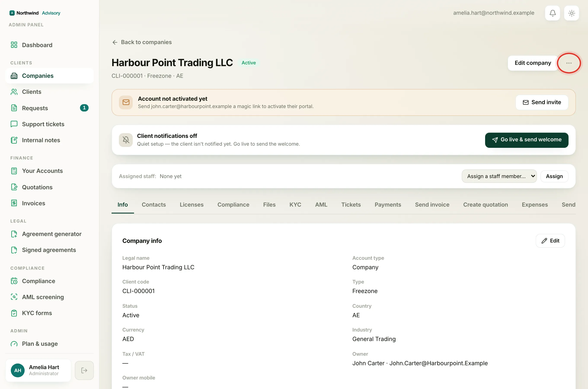588x389 pixels.
Task: Open Dashboard from the sidebar
Action: (49, 45)
